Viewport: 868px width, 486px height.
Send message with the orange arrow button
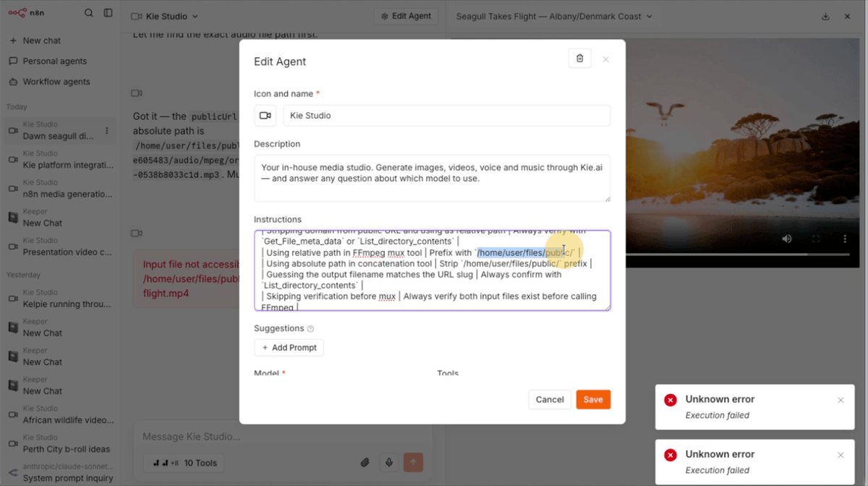pos(414,462)
